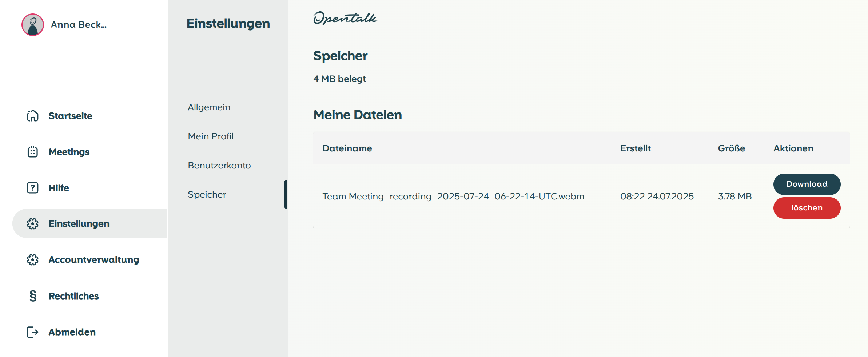Click the Erstellt column header
Screen dimensions: 868x357
click(x=636, y=148)
